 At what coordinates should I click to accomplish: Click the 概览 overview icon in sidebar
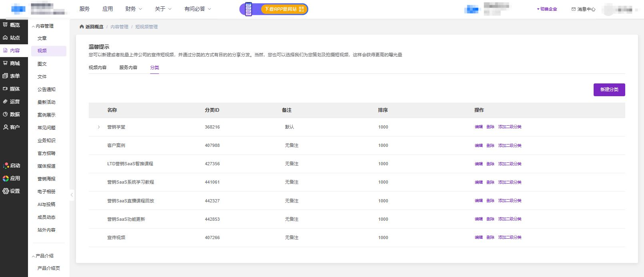(x=5, y=25)
